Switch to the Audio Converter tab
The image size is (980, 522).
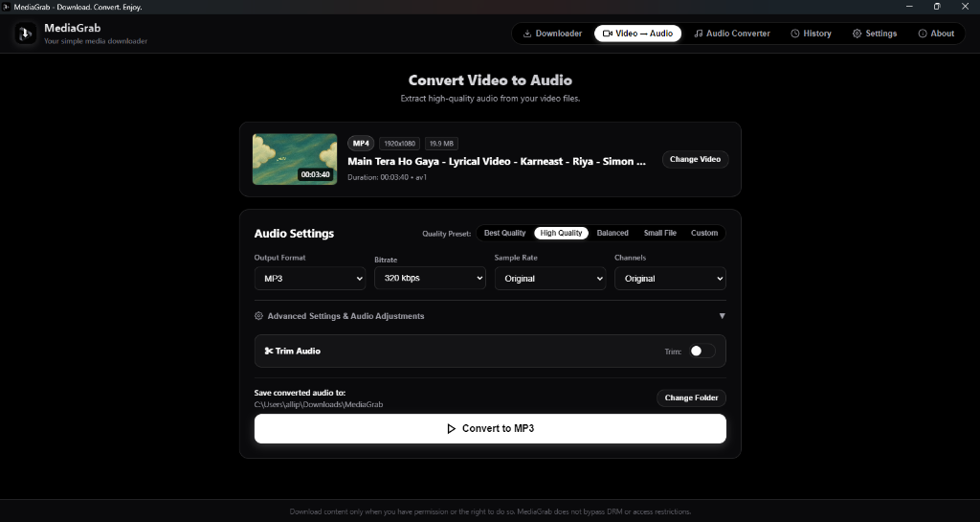pyautogui.click(x=732, y=34)
